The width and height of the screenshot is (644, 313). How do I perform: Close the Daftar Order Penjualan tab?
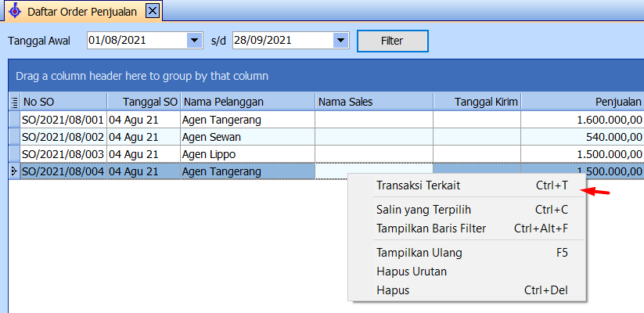coord(153,11)
